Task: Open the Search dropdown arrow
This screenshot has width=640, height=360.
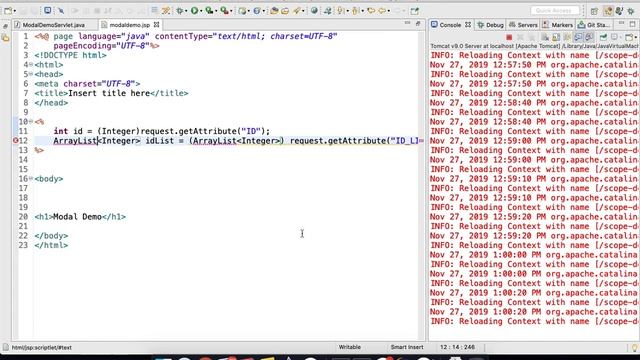Action: pos(303,11)
